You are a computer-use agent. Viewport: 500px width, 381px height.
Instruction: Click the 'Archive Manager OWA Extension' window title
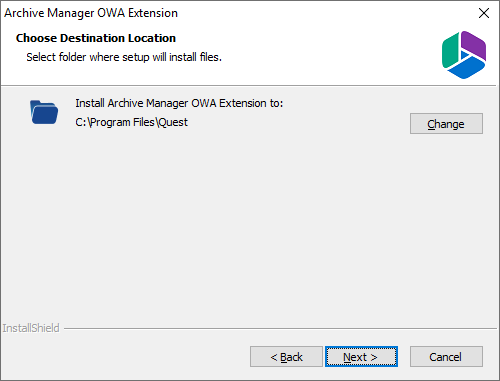(91, 13)
